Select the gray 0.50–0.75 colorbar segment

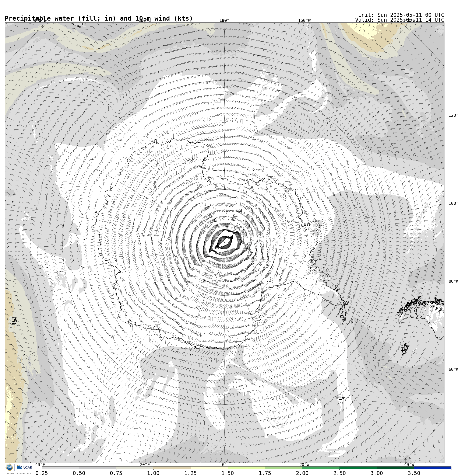pyautogui.click(x=98, y=468)
